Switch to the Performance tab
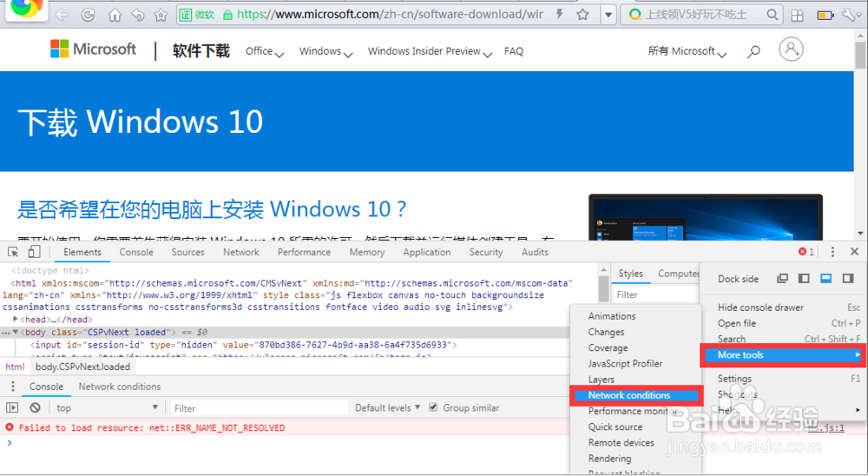This screenshot has height=476, width=868. coord(304,252)
